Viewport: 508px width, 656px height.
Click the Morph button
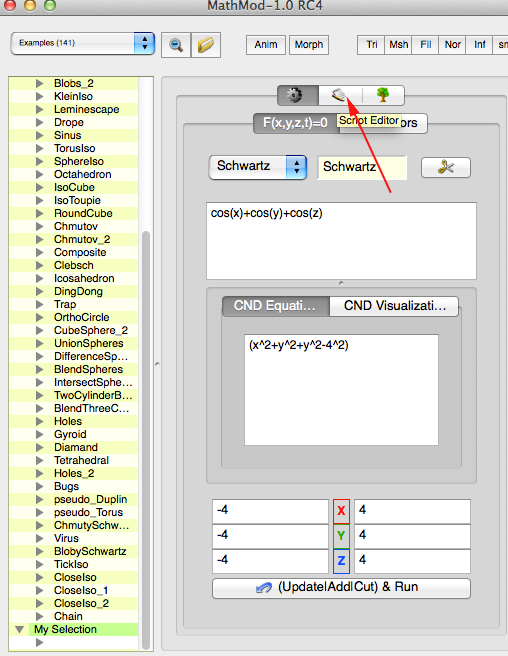point(309,45)
